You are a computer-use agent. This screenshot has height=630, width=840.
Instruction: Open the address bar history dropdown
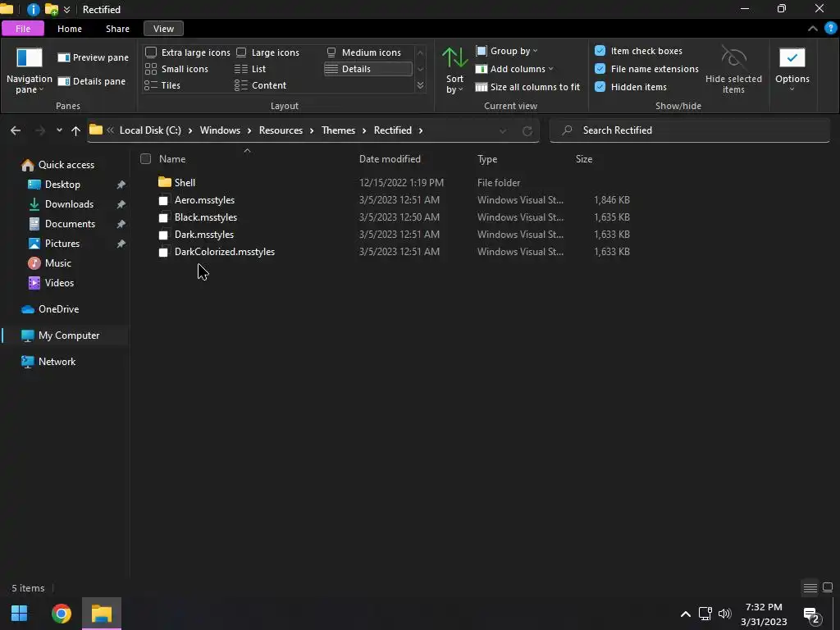click(503, 130)
